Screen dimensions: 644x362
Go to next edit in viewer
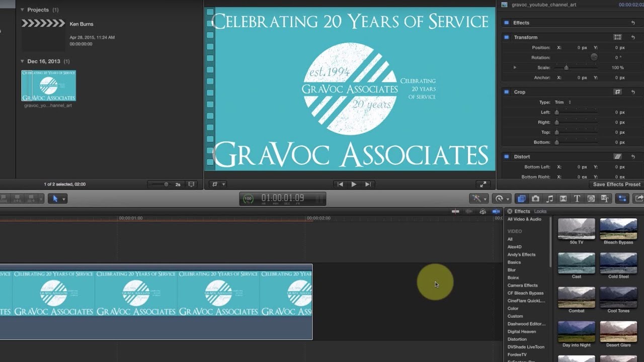pyautogui.click(x=368, y=185)
